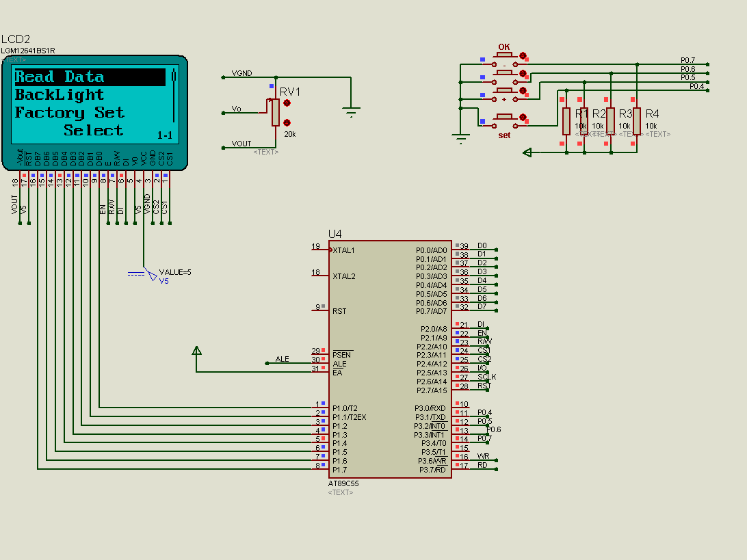The image size is (747, 560).
Task: Select the D0 net label at pin 39
Action: pyautogui.click(x=482, y=245)
